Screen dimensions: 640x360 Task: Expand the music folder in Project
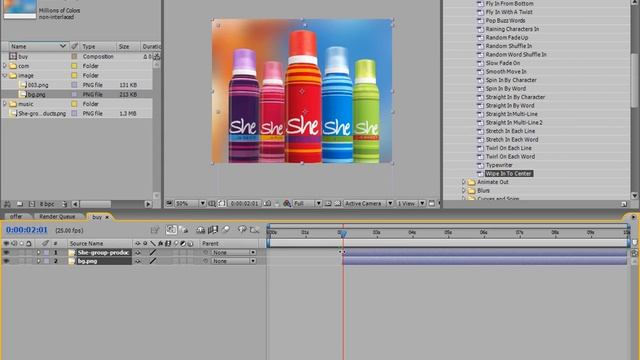[5, 104]
